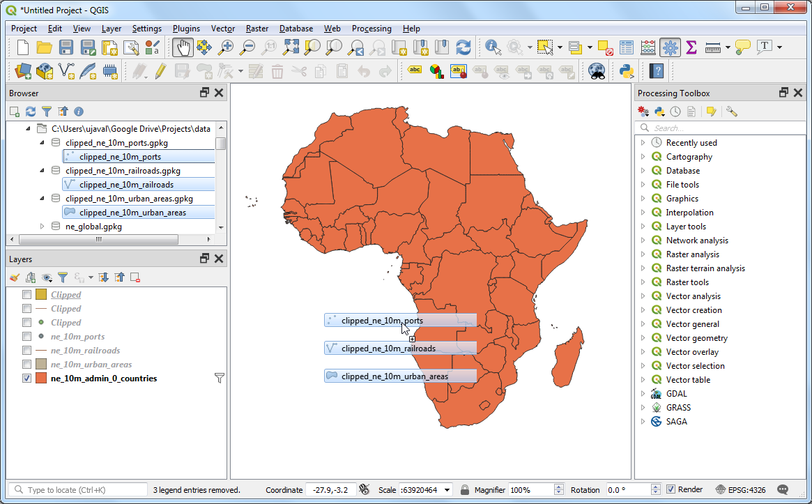Open the Processing menu
Viewport: 812px width, 504px height.
pyautogui.click(x=371, y=29)
